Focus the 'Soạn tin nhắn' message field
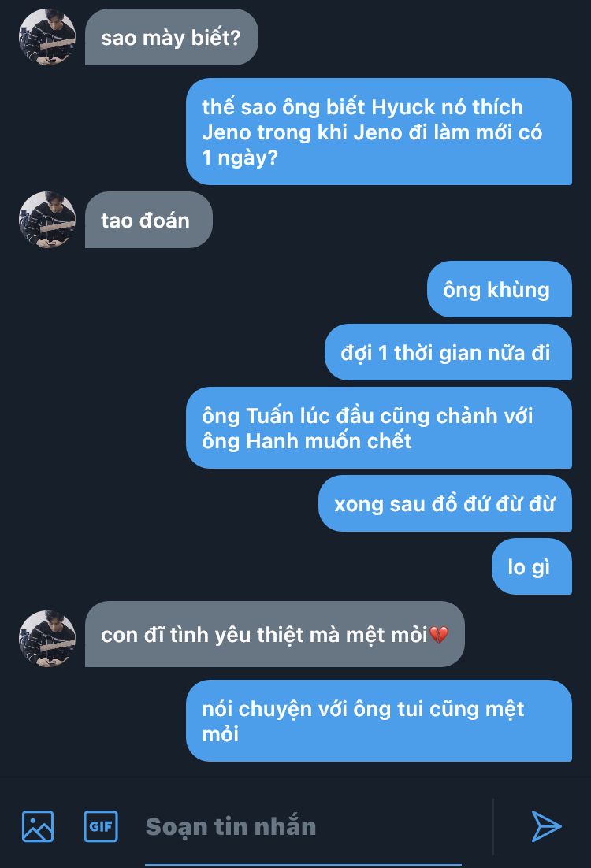 pyautogui.click(x=303, y=826)
